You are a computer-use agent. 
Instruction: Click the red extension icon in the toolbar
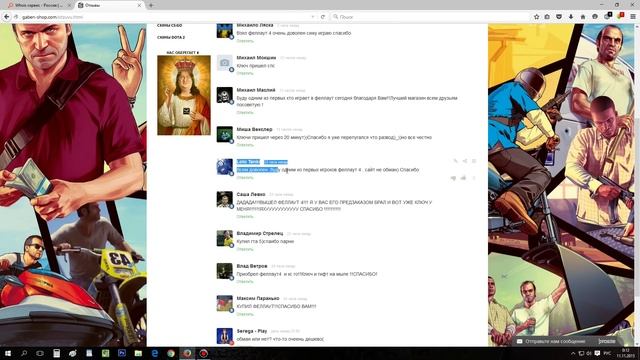[x=620, y=16]
